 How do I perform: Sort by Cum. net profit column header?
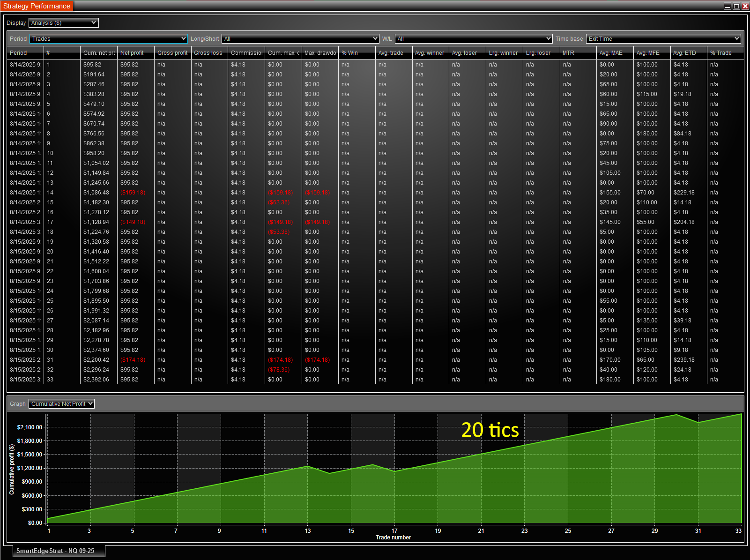click(x=98, y=53)
